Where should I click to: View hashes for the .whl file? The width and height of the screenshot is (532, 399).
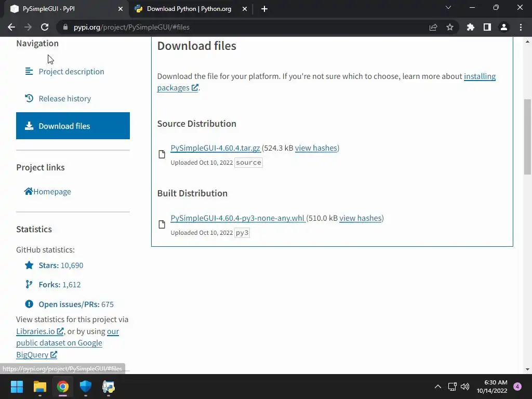pos(361,218)
